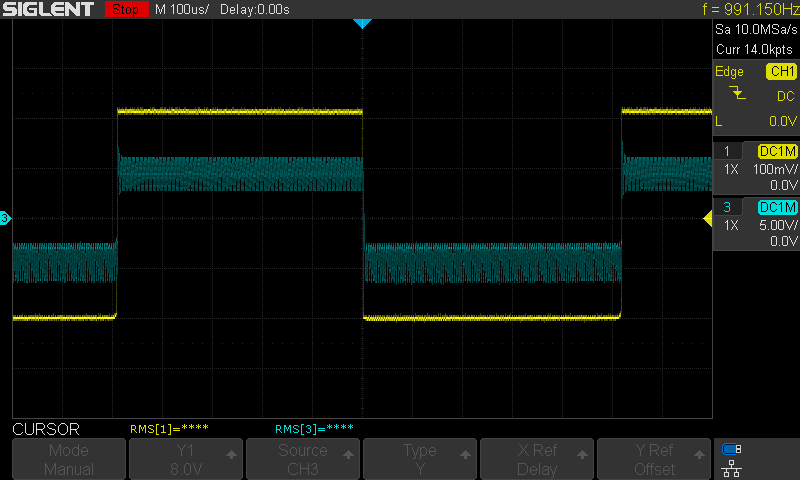Open the Type Y softkey
Viewport: 800px width, 480px height.
[x=420, y=459]
